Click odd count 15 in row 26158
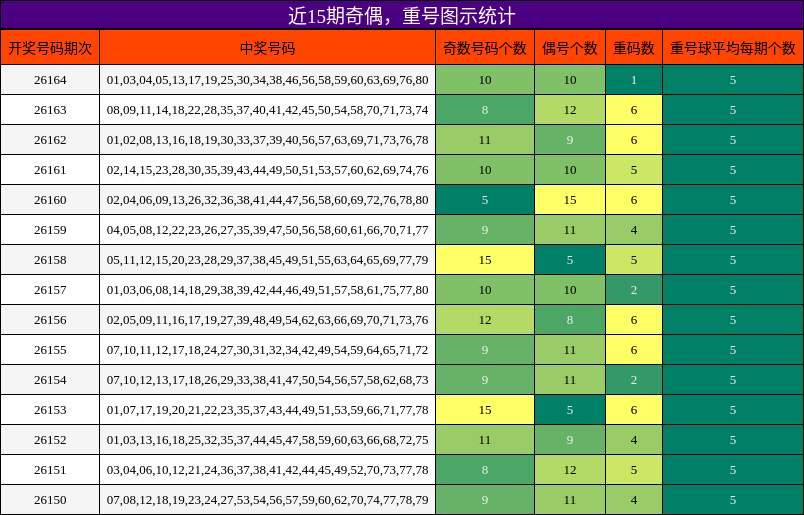The width and height of the screenshot is (804, 515). point(485,260)
